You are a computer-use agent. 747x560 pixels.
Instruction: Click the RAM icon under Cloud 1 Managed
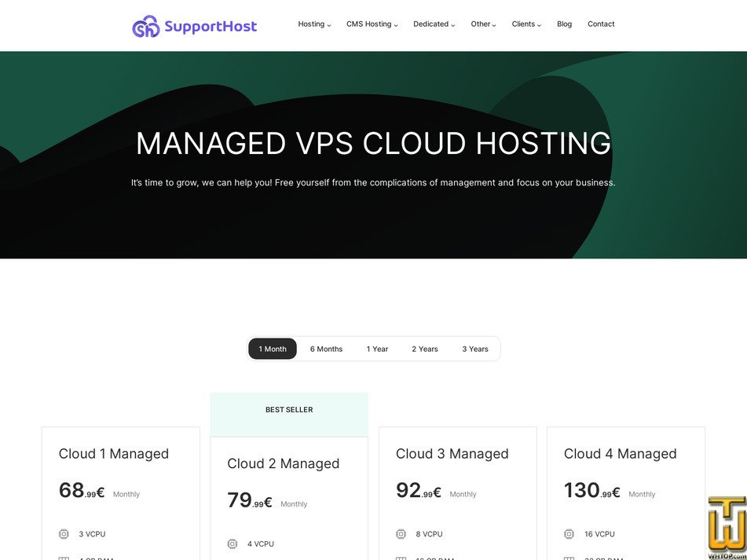tap(64, 558)
